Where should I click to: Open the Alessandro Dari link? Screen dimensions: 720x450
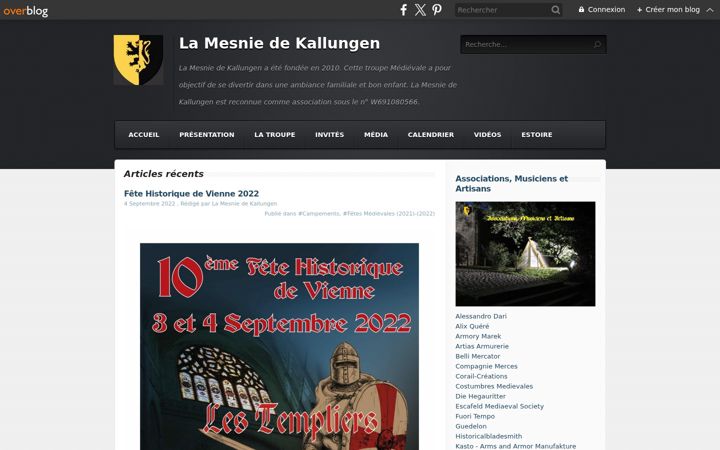coord(481,316)
